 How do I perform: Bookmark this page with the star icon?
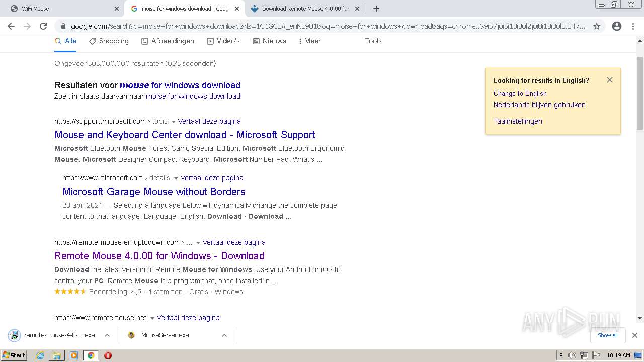pos(597,26)
